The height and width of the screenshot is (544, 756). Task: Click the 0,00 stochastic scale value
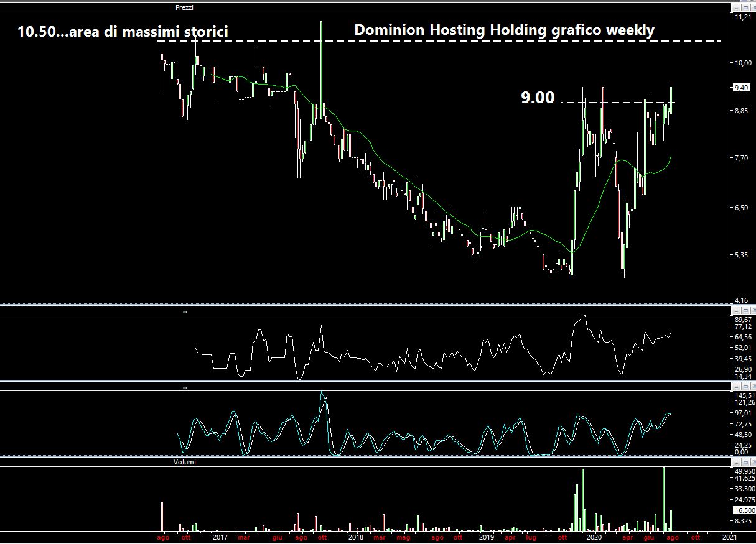(x=742, y=452)
